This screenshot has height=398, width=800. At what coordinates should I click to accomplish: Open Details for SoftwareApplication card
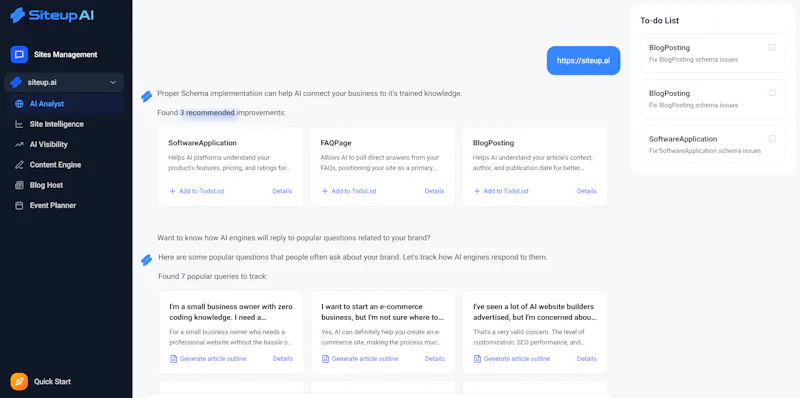[282, 191]
